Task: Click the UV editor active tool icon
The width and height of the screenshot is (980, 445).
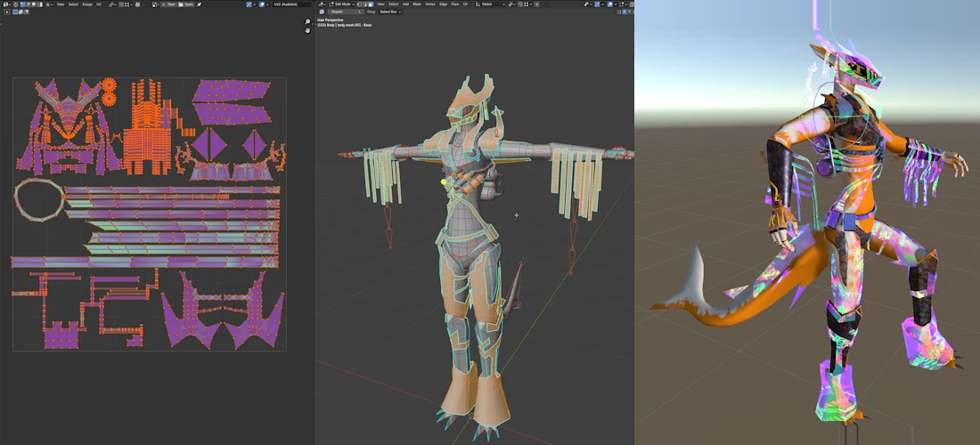Action: pos(7,12)
